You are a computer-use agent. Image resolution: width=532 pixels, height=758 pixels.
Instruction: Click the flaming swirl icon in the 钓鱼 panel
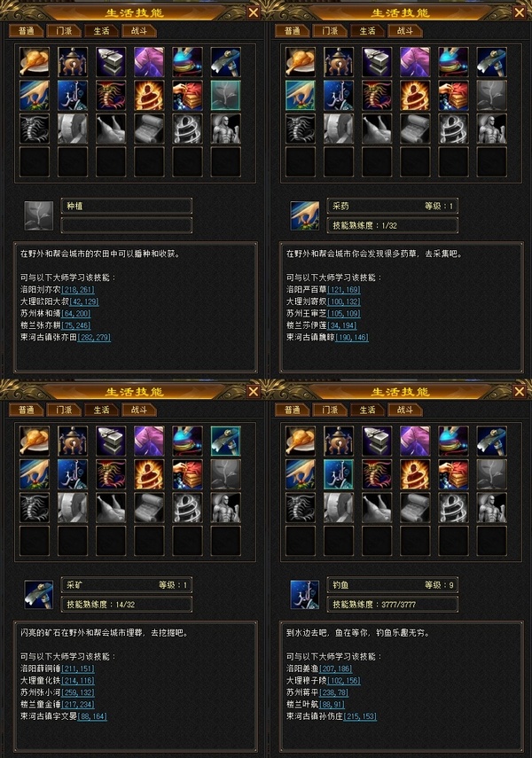click(x=415, y=474)
